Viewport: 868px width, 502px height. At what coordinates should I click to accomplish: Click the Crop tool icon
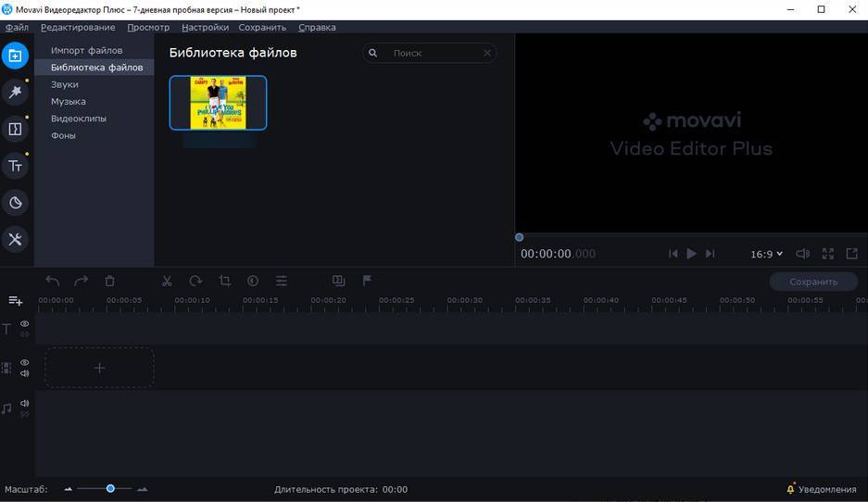224,281
